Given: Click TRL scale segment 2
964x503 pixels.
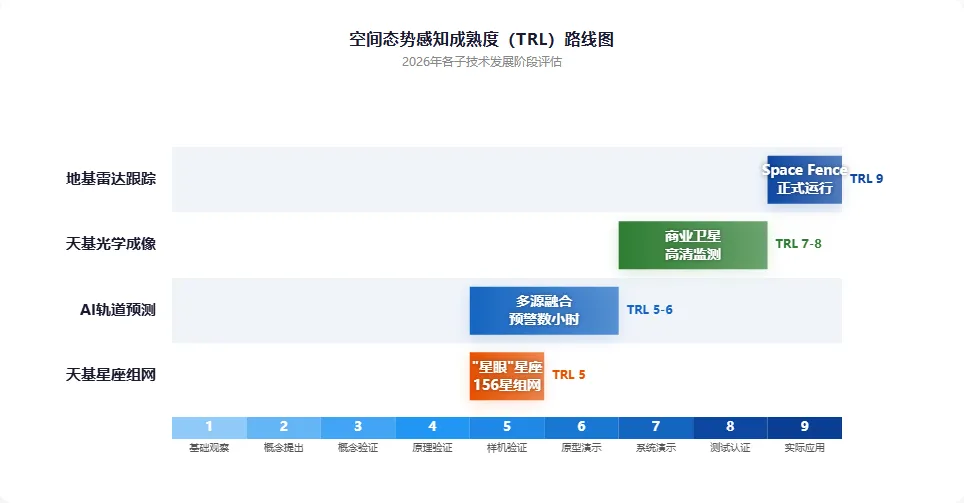Looking at the screenshot, I should tap(283, 427).
